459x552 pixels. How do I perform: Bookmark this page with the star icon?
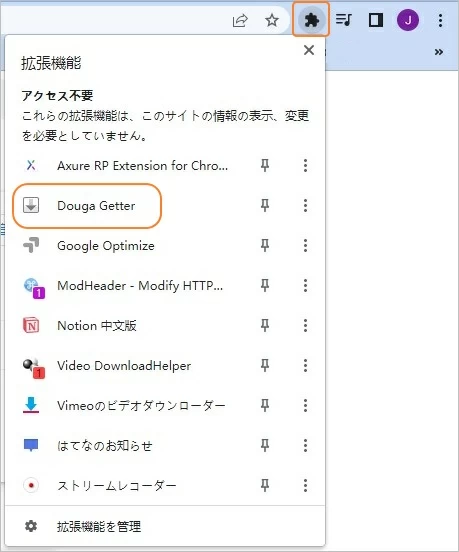coord(272,20)
